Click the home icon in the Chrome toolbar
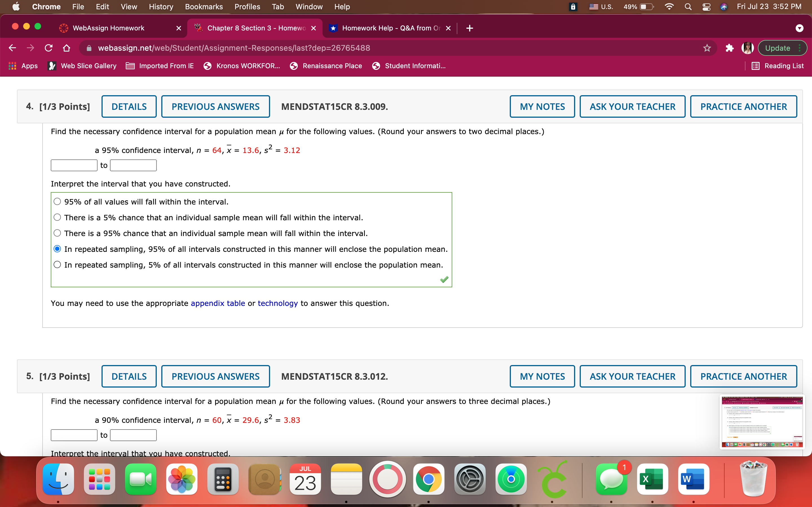812x507 pixels. (66, 48)
